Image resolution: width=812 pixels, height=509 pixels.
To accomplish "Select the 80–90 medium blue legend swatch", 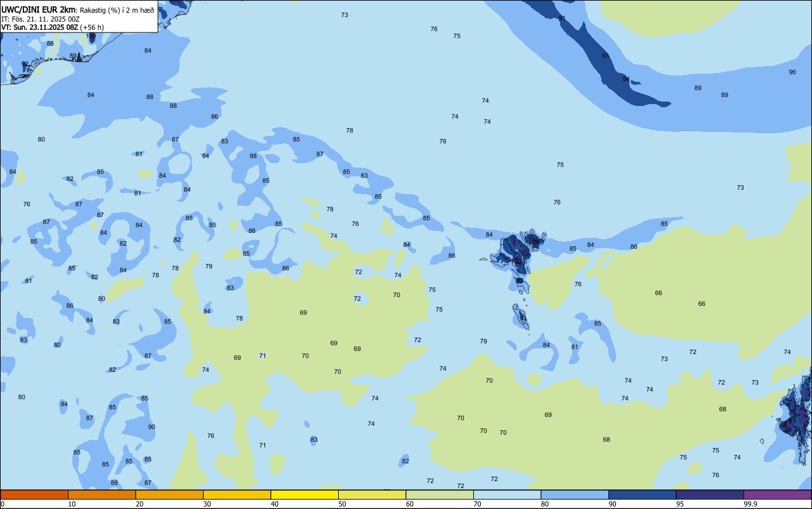I will 575,494.
